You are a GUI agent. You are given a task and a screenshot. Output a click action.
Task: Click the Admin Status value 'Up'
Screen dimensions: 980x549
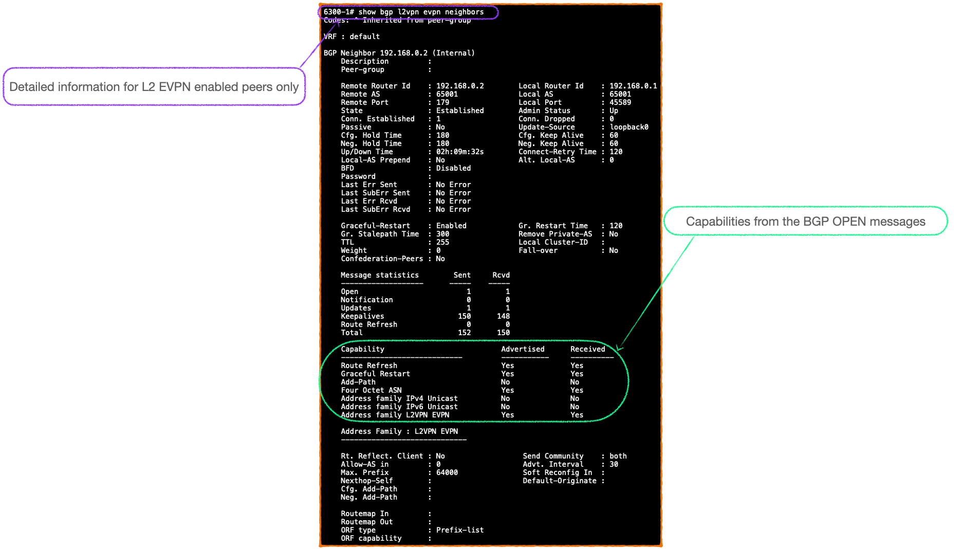tap(614, 111)
